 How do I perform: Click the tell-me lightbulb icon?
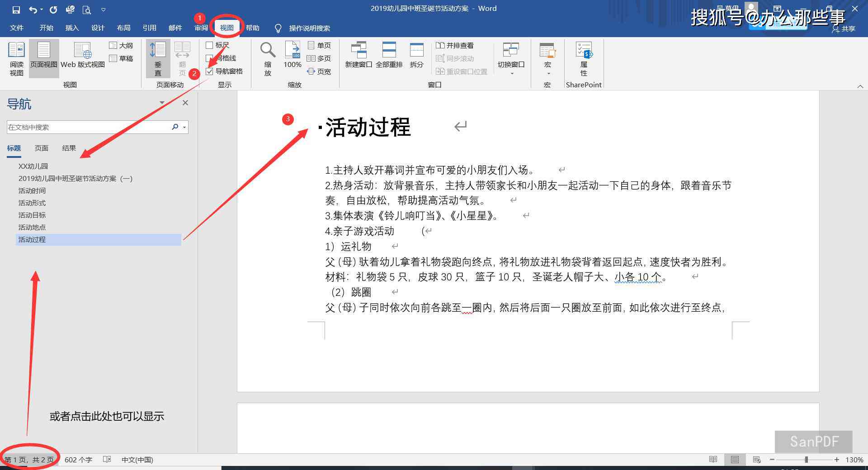pyautogui.click(x=278, y=28)
